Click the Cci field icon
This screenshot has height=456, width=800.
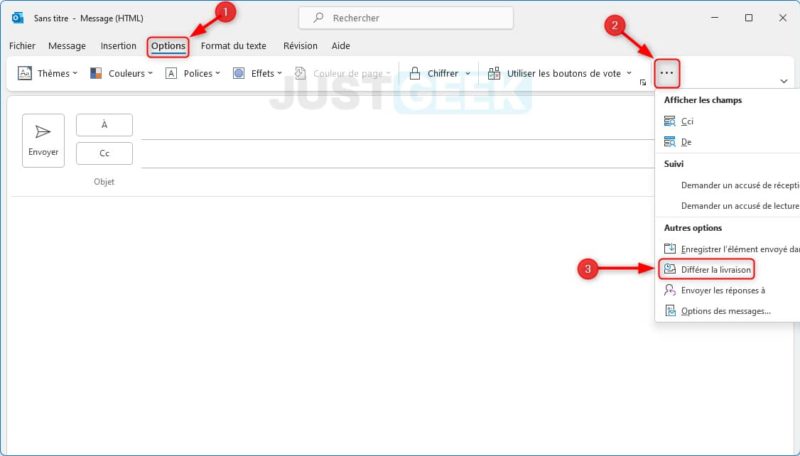[669, 121]
